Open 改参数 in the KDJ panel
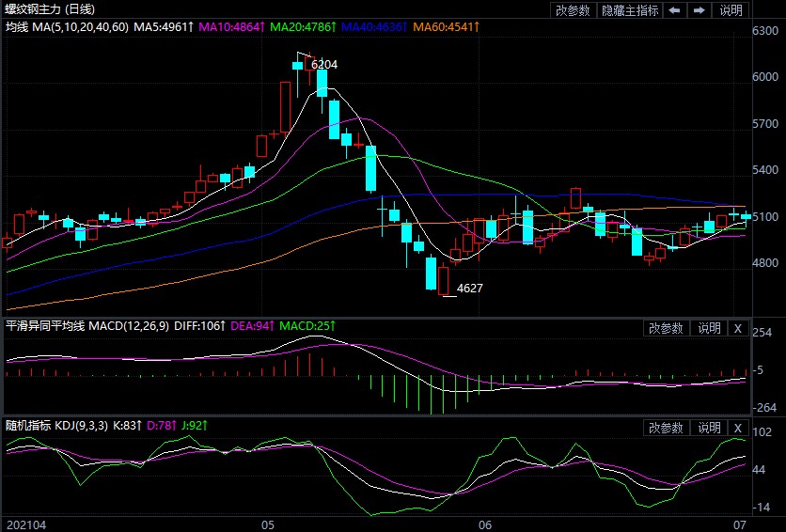This screenshot has width=786, height=532. click(666, 428)
